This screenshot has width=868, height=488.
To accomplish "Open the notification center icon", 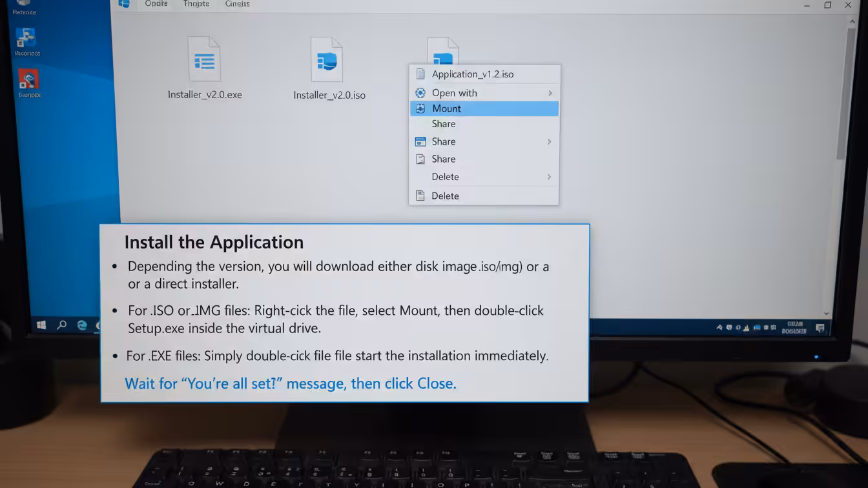I will 820,328.
